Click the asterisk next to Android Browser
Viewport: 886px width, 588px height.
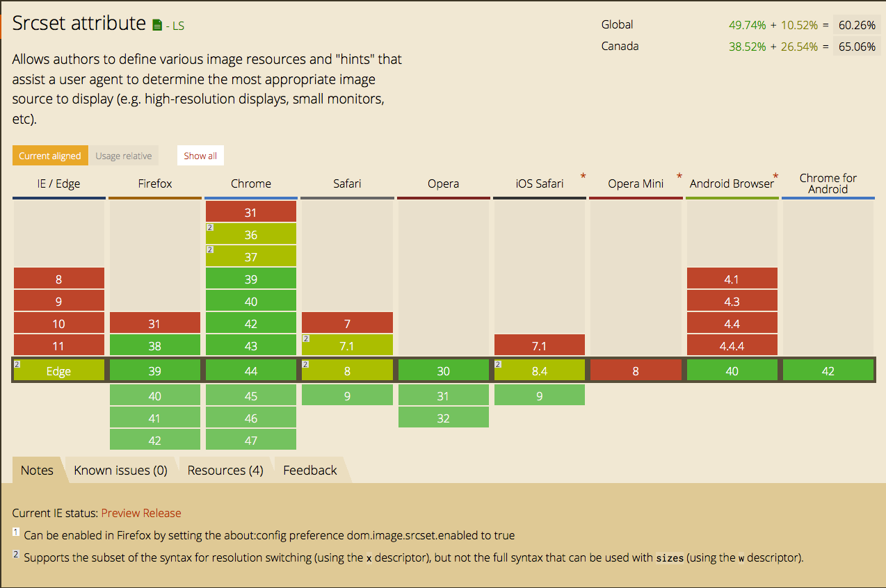tap(775, 177)
